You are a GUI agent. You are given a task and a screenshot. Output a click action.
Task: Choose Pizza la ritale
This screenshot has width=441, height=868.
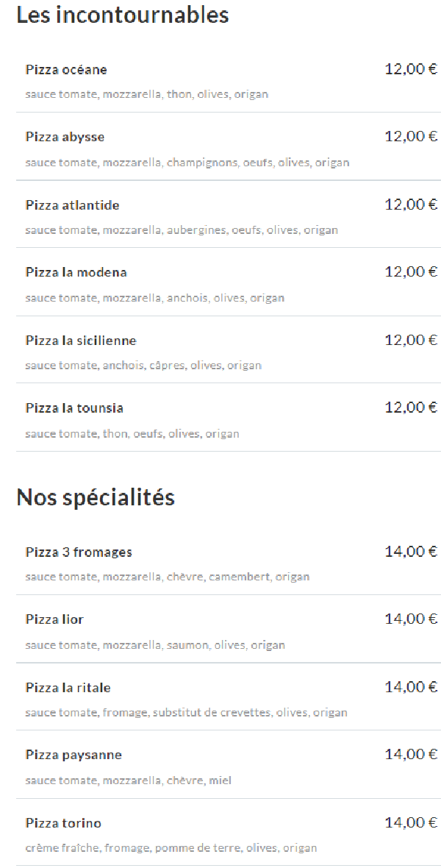tap(229, 697)
